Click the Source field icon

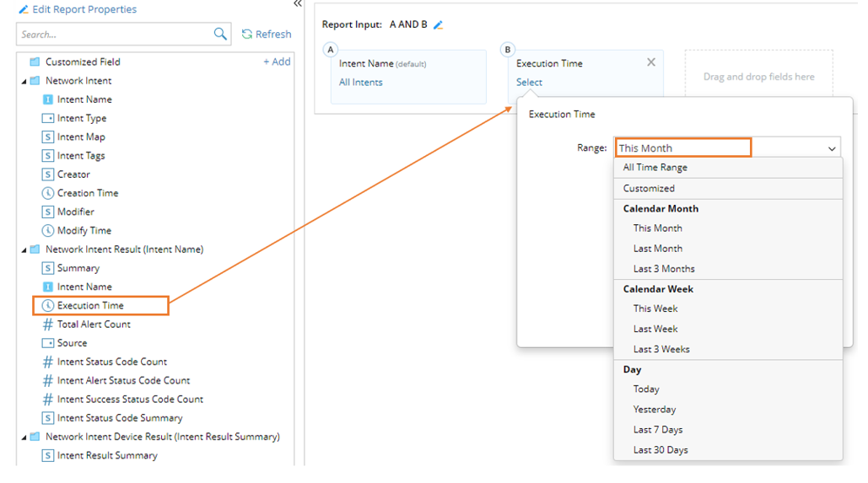48,343
